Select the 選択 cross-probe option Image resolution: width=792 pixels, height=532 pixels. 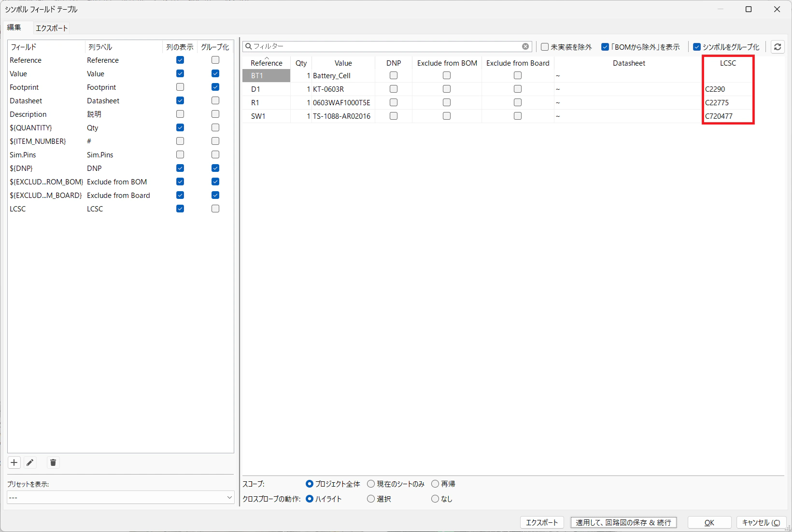click(x=379, y=499)
